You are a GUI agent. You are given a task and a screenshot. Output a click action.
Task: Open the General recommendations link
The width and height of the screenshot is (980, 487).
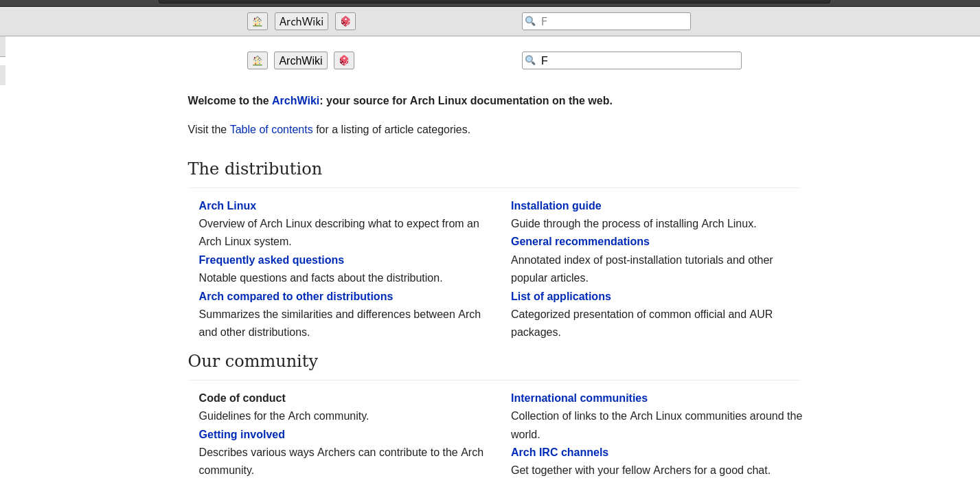coord(580,241)
